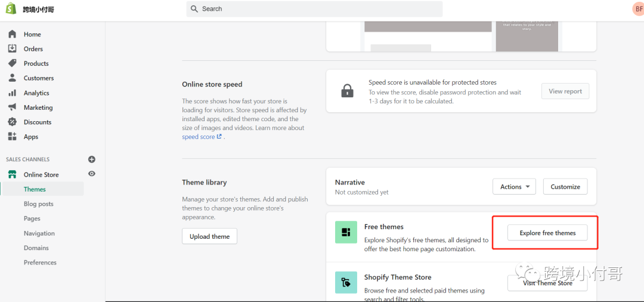Open the Actions dropdown for Narrative
Viewport: 644px width, 302px height.
coord(514,187)
